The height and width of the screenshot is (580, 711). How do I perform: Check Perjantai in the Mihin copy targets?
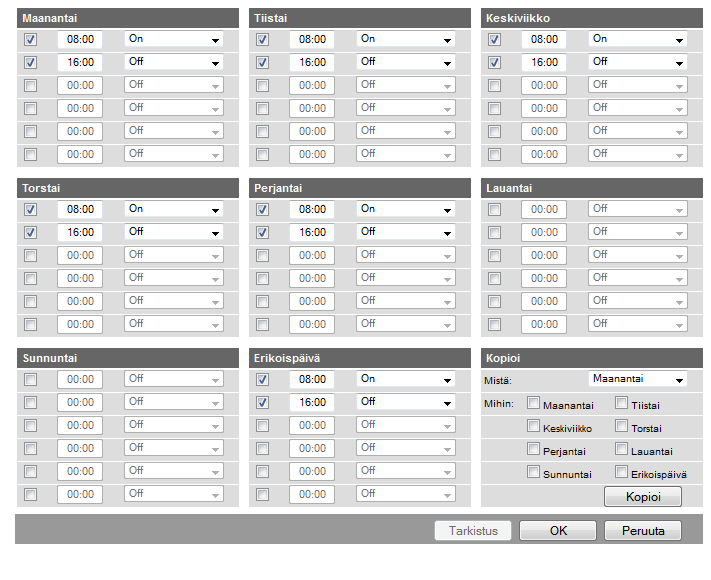[533, 449]
